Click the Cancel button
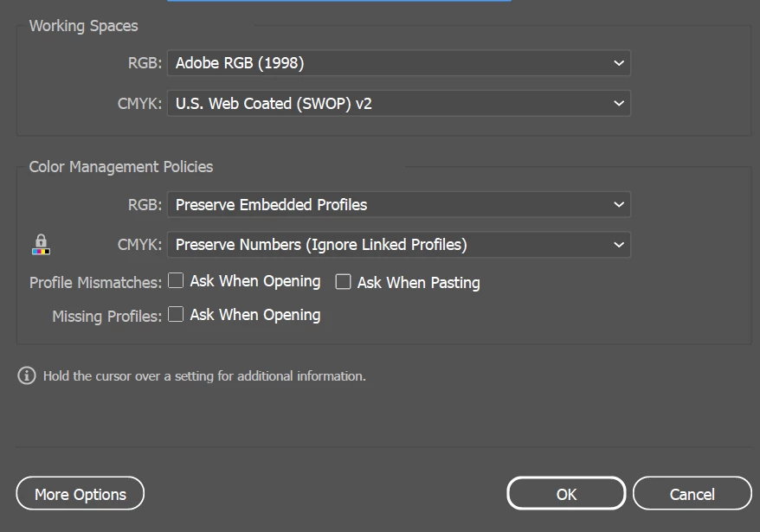The width and height of the screenshot is (760, 532). 692,494
